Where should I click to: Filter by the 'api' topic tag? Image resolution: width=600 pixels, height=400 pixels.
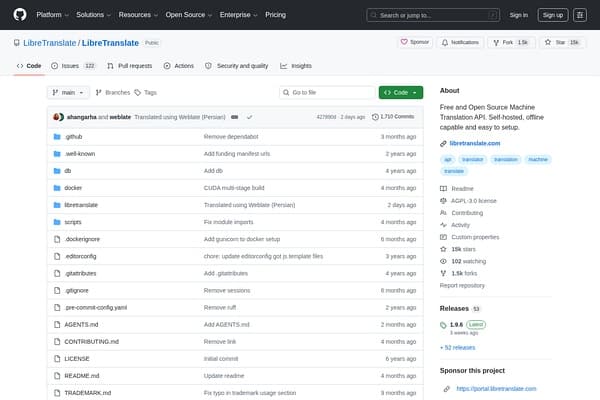pos(448,159)
